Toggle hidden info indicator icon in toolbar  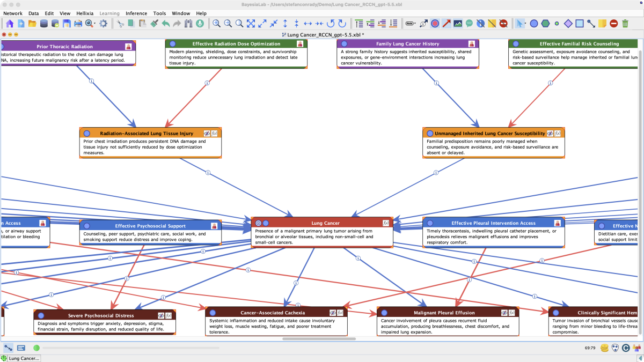click(480, 24)
